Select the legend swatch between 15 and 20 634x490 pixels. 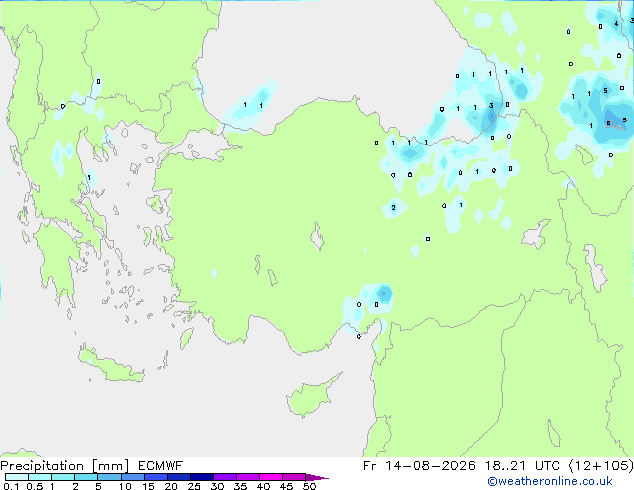tap(156, 477)
